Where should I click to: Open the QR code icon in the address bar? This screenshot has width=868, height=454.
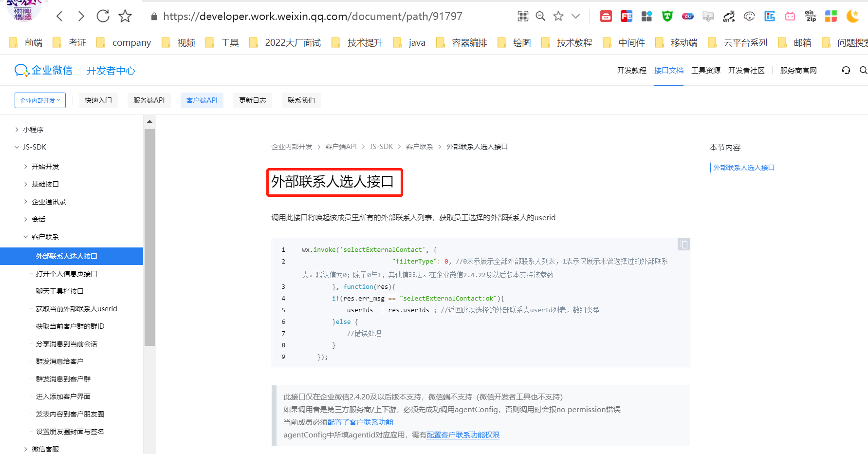click(x=523, y=16)
